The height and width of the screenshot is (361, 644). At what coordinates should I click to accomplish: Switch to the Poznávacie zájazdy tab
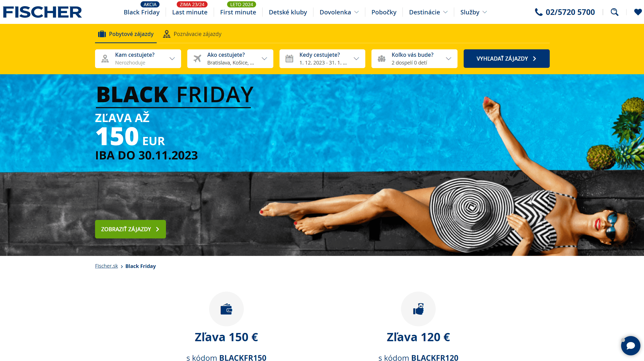point(192,34)
